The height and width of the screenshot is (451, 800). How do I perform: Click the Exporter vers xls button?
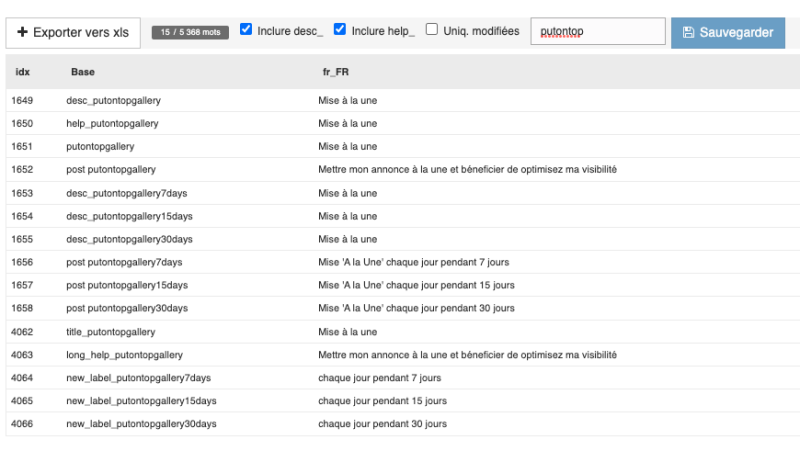click(x=73, y=32)
